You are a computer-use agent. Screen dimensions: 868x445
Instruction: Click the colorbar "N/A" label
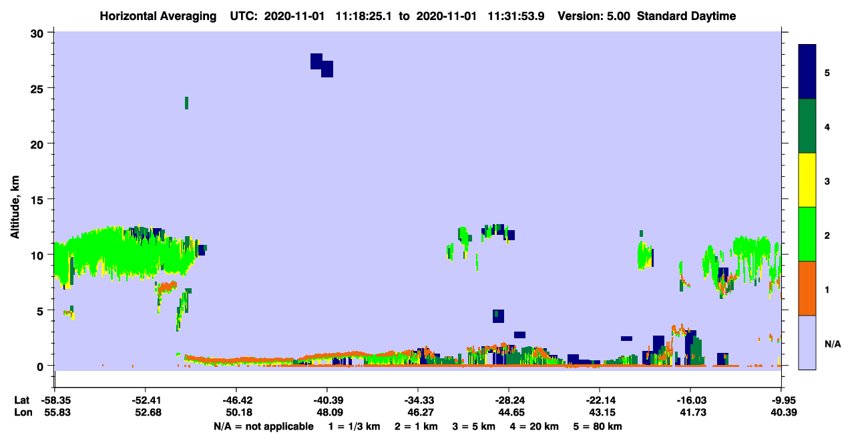coord(833,345)
